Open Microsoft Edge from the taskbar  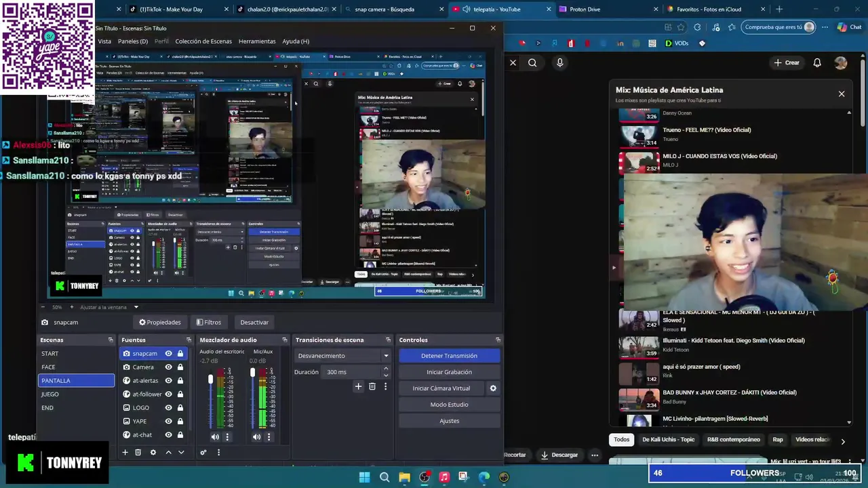484,477
